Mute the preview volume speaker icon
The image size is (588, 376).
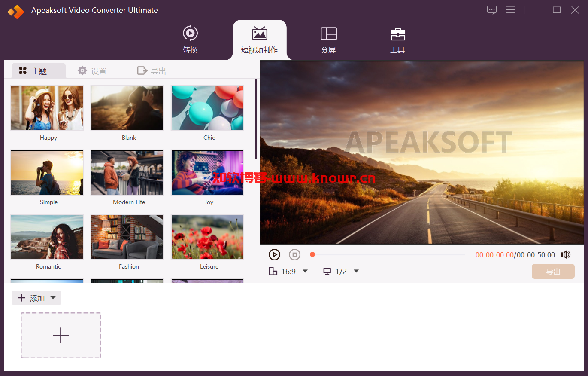pyautogui.click(x=566, y=255)
